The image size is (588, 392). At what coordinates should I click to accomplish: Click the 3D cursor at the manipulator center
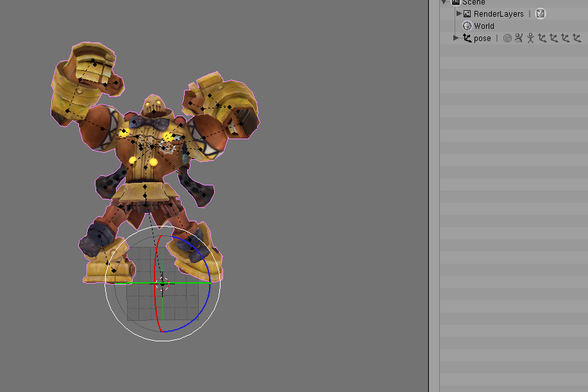162,284
